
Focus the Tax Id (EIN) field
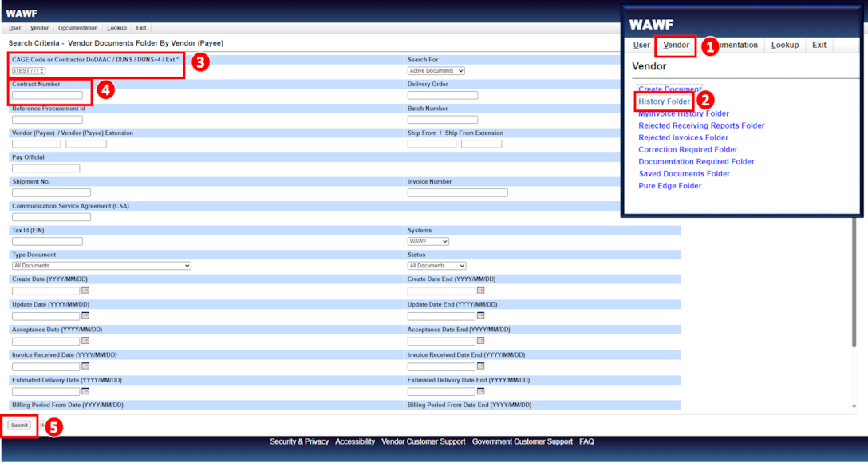47,241
